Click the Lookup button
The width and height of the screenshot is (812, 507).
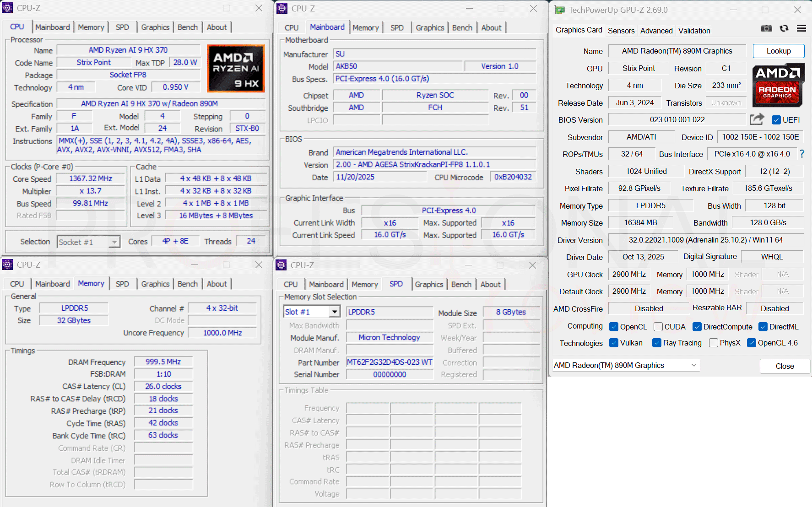[779, 51]
